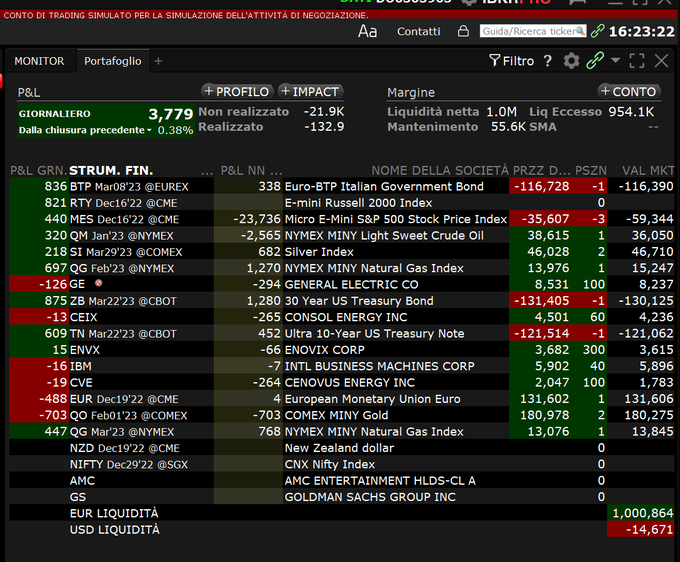This screenshot has width=680, height=562.
Task: Select QG Feb'23 @NYMEX instrument
Action: click(x=122, y=268)
